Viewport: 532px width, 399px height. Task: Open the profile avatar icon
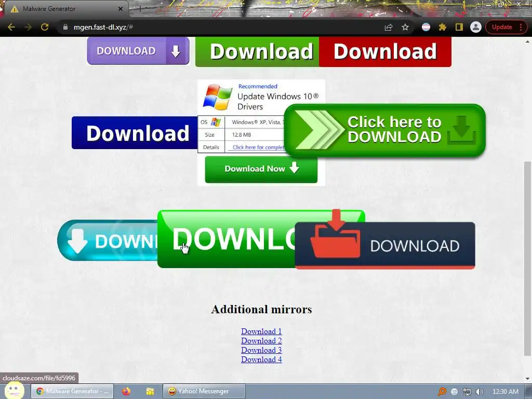[x=476, y=27]
